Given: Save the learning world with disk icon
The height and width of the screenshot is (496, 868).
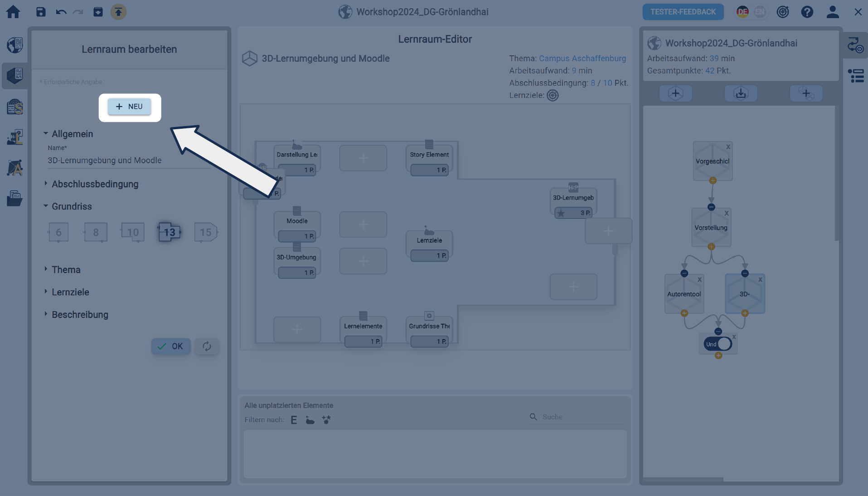Looking at the screenshot, I should pyautogui.click(x=41, y=12).
